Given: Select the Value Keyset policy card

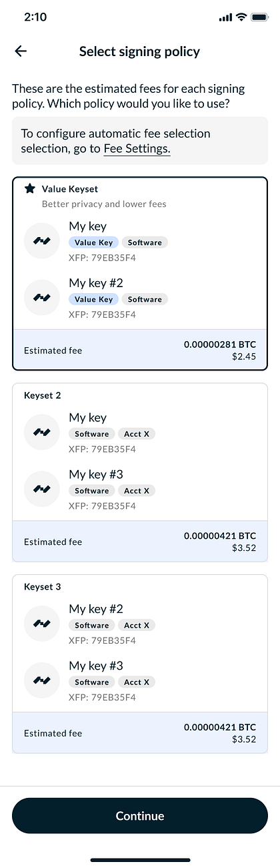Looking at the screenshot, I should click(x=140, y=273).
